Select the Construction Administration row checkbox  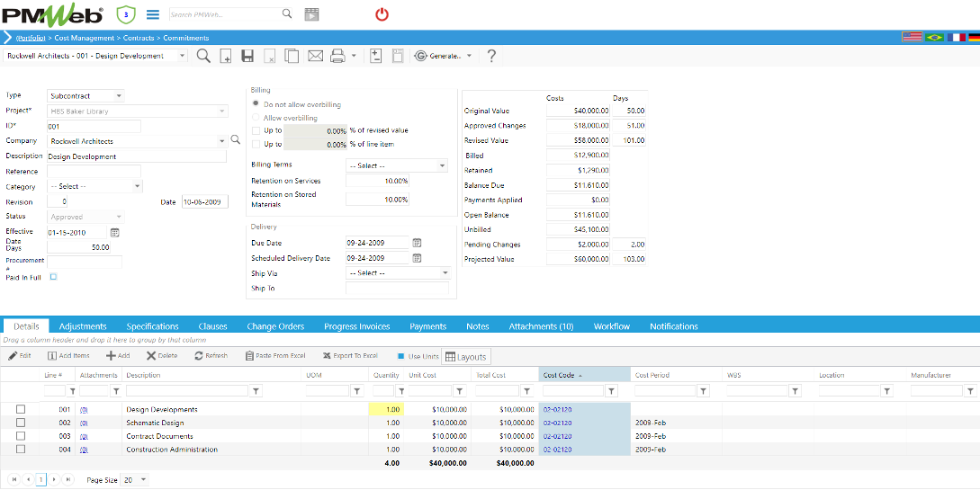click(21, 450)
